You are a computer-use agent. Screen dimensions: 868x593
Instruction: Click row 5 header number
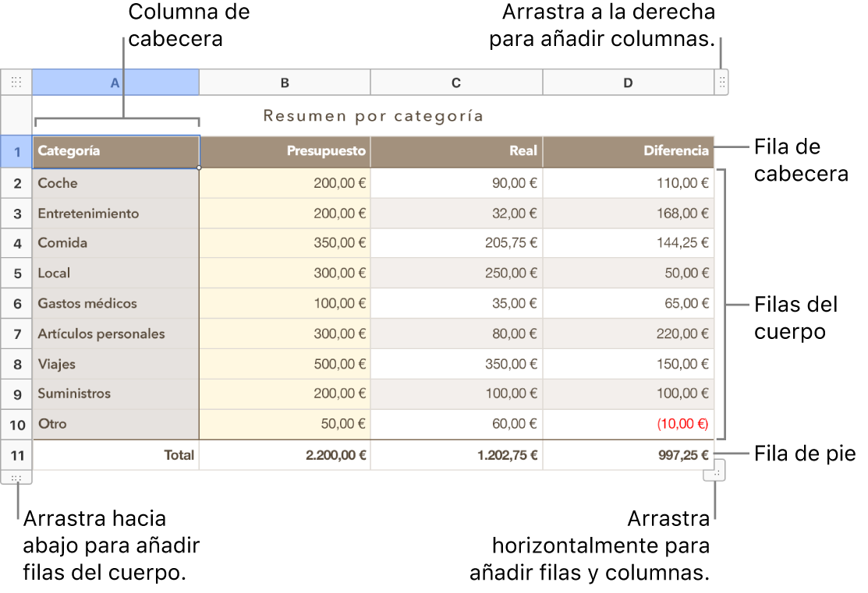pos(16,274)
